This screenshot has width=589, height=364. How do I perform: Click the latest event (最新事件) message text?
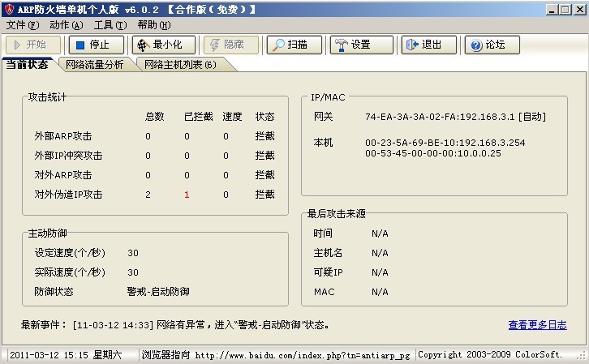[243, 325]
